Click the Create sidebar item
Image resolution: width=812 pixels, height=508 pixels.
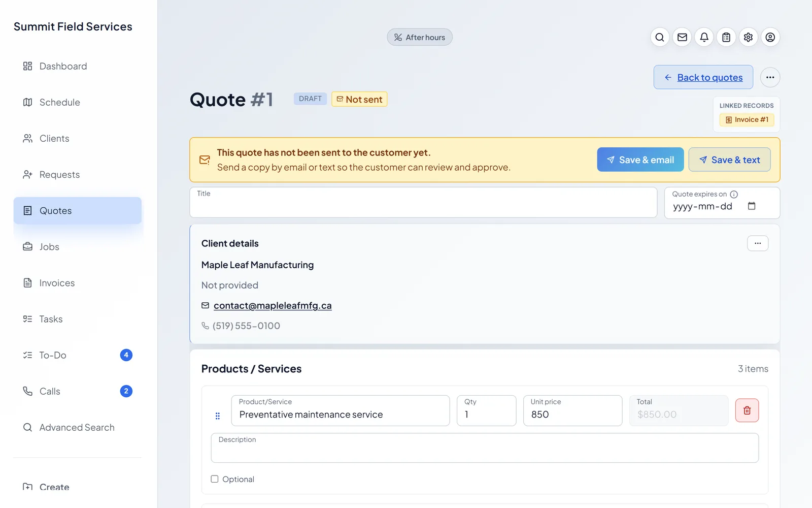[77, 487]
